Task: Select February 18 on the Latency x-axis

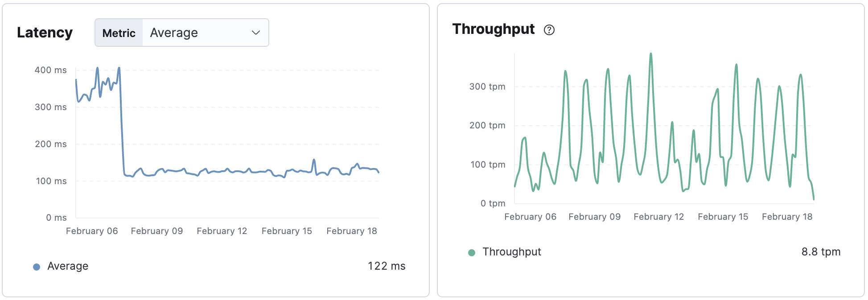Action: pos(352,231)
